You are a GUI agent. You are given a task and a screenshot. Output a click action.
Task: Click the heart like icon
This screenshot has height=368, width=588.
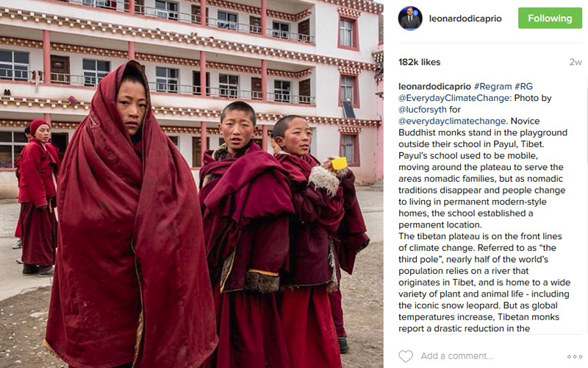click(406, 356)
